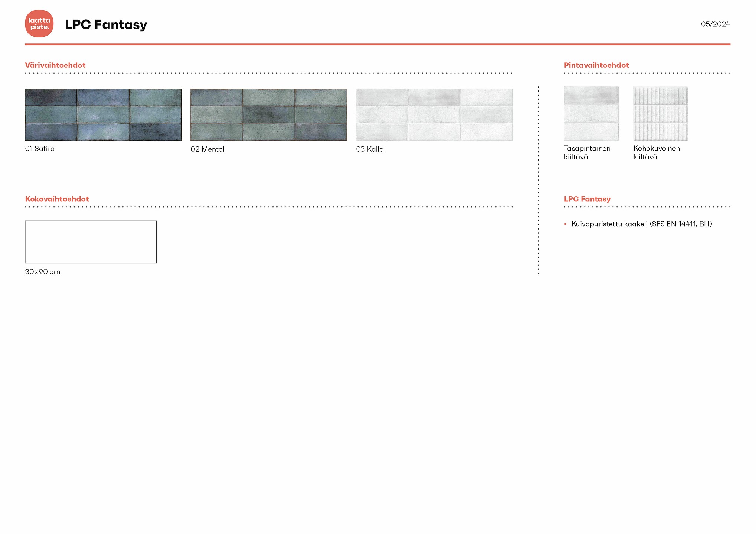756x534 pixels.
Task: Select the 03 Kalla white tile swatch
Action: 434,115
